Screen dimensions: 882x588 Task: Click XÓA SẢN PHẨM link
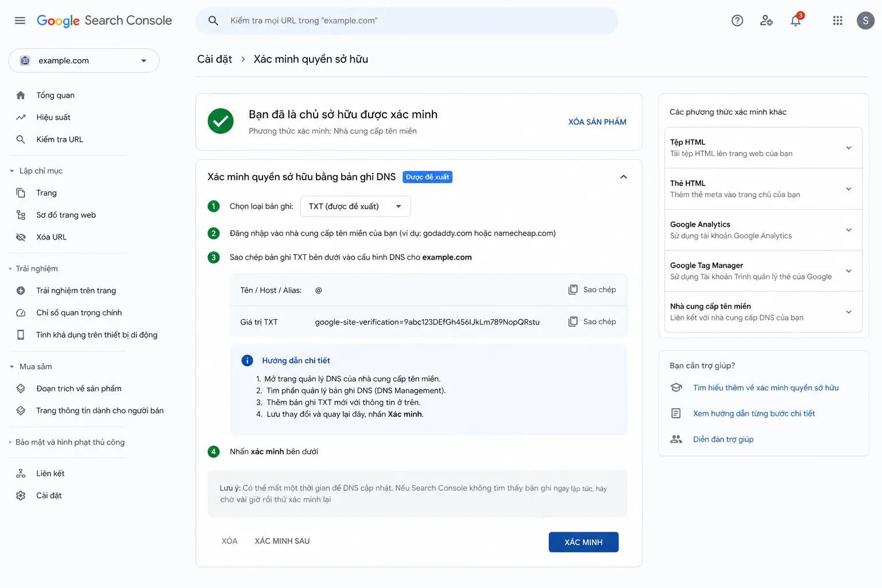point(597,122)
